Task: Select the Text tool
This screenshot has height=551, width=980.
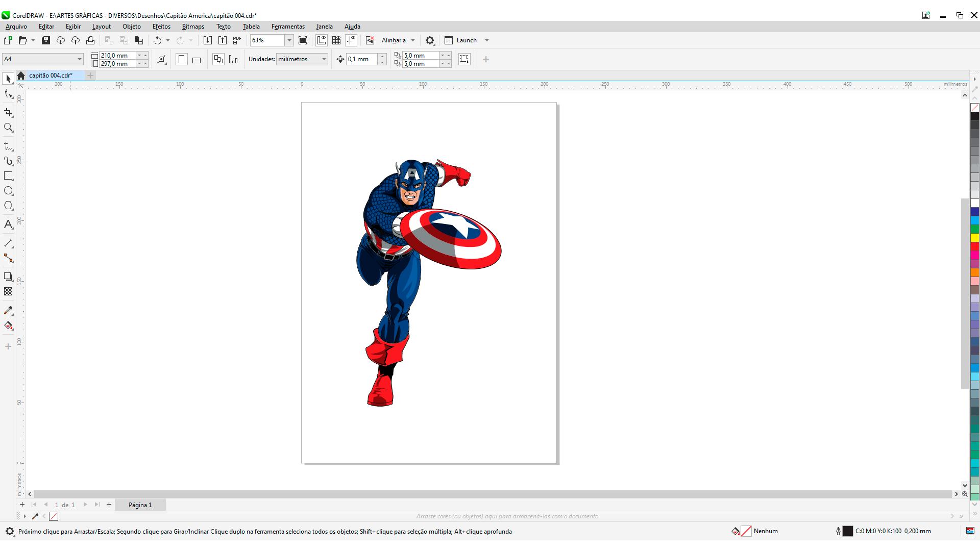Action: [8, 224]
